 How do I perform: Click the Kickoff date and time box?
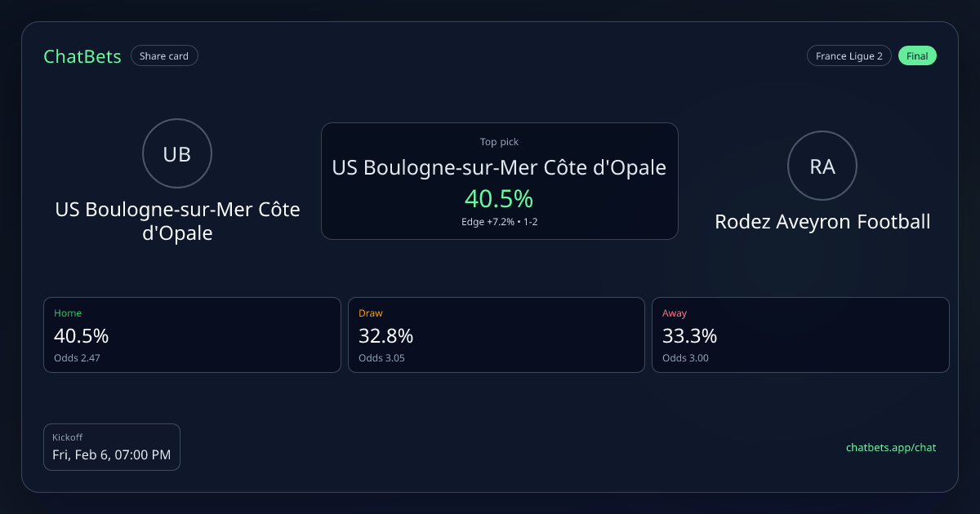click(x=112, y=447)
